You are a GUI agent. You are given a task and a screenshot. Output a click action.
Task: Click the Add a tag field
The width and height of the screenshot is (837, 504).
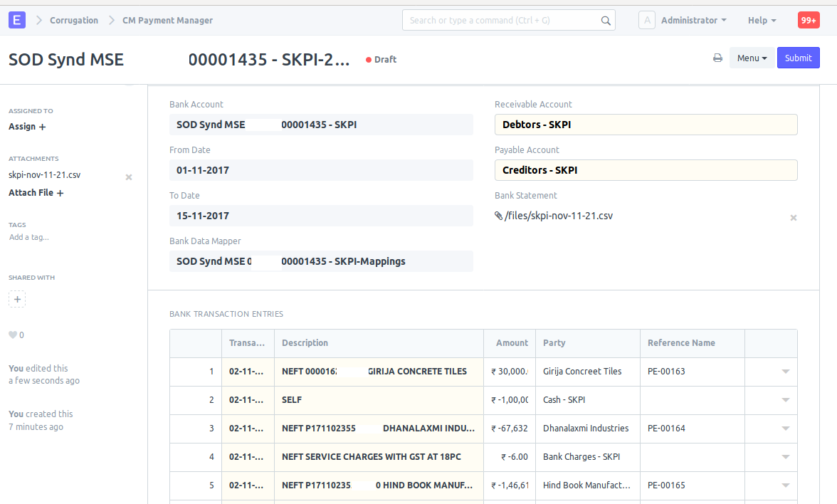tap(28, 237)
